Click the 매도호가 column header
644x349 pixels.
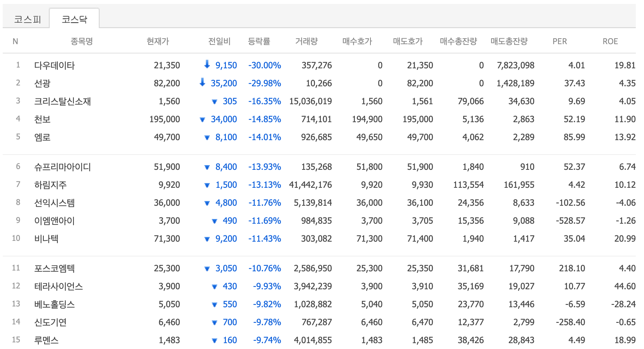point(408,41)
